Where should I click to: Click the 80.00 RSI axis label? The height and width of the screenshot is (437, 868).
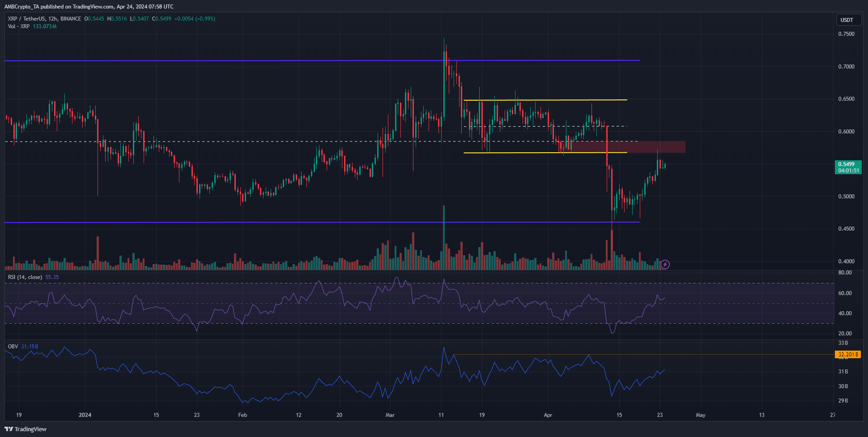845,273
